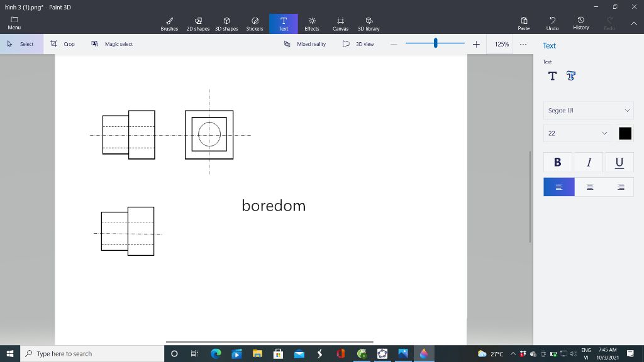The height and width of the screenshot is (362, 644).
Task: Open the notification center icon
Action: click(x=630, y=353)
